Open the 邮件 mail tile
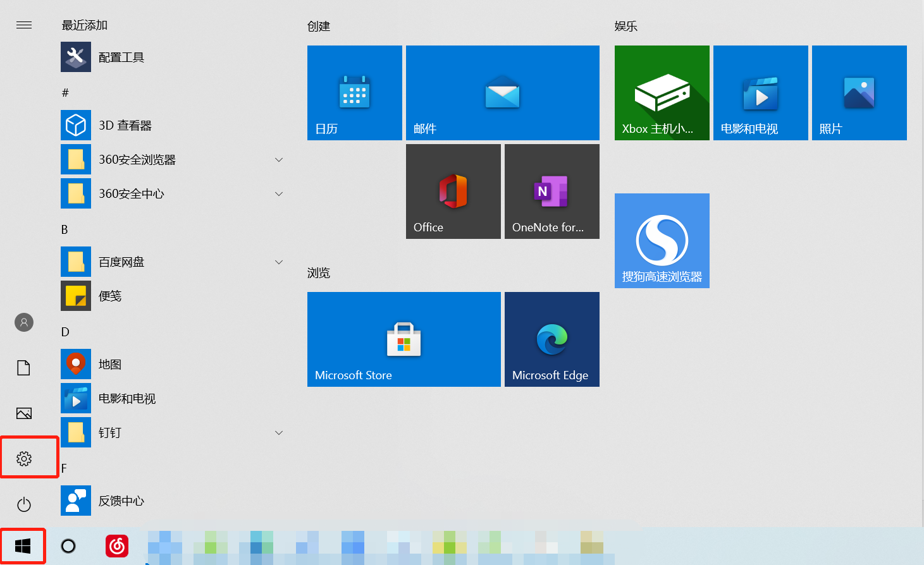This screenshot has height=565, width=924. click(503, 93)
